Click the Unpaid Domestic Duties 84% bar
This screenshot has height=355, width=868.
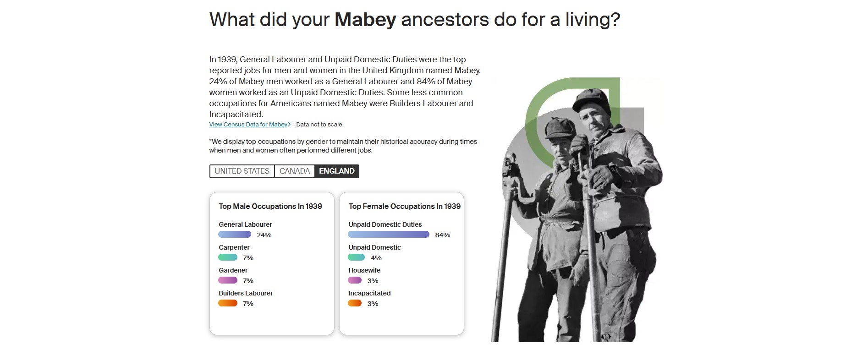pyautogui.click(x=388, y=235)
